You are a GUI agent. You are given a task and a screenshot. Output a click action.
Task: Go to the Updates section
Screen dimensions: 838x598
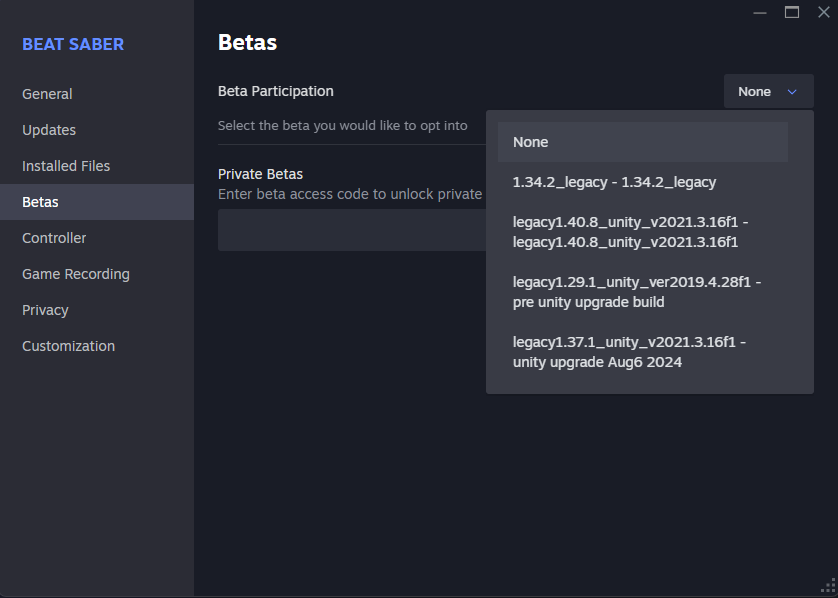[49, 130]
